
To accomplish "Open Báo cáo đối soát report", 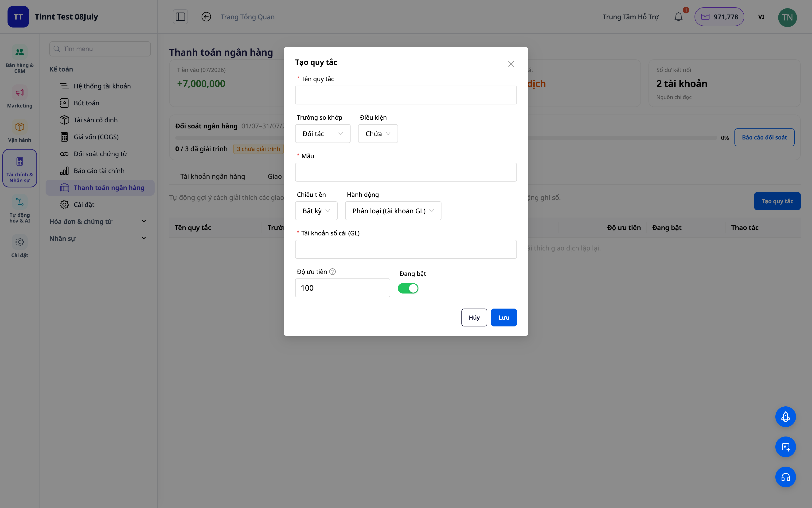I will (x=764, y=137).
